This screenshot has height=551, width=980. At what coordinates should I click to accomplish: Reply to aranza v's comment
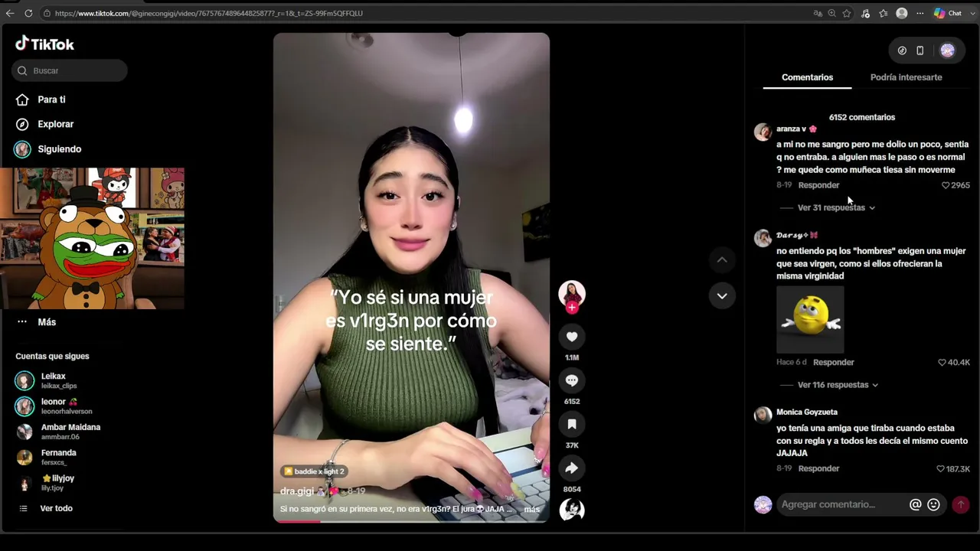[818, 185]
